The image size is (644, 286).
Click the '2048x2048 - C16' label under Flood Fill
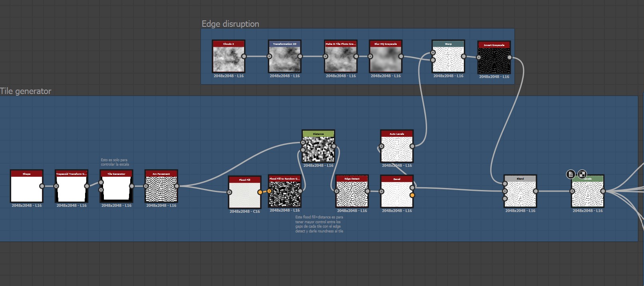244,212
